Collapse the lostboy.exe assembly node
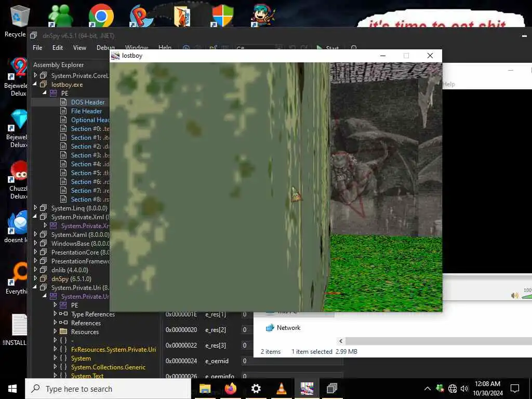 point(35,84)
